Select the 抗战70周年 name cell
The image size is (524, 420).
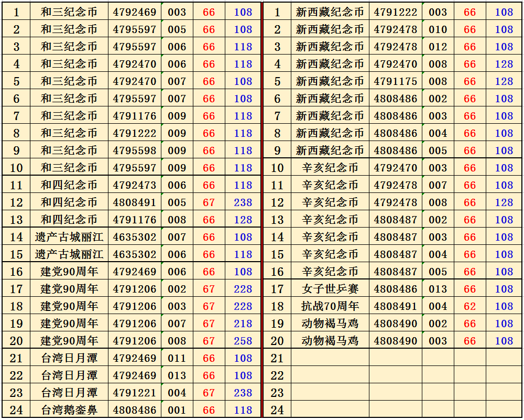click(x=330, y=306)
